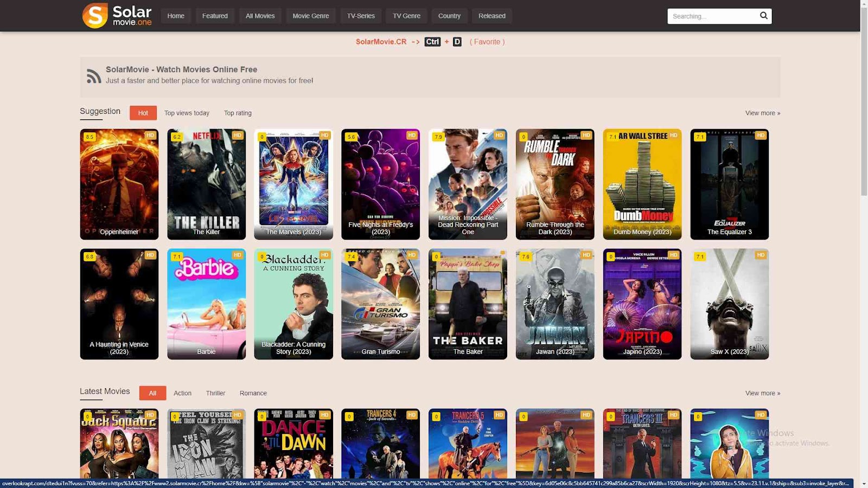Click the Ctrl key icon in banner
This screenshot has height=488, width=868.
(x=432, y=42)
